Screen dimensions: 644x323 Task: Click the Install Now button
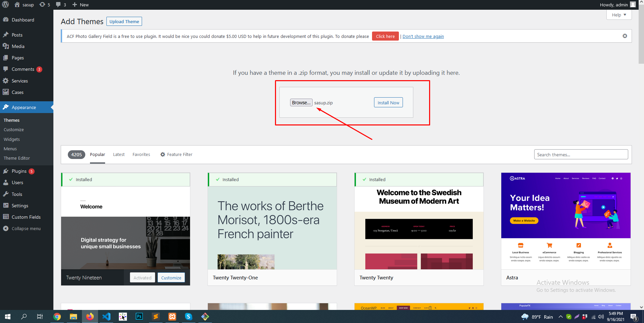click(x=388, y=103)
